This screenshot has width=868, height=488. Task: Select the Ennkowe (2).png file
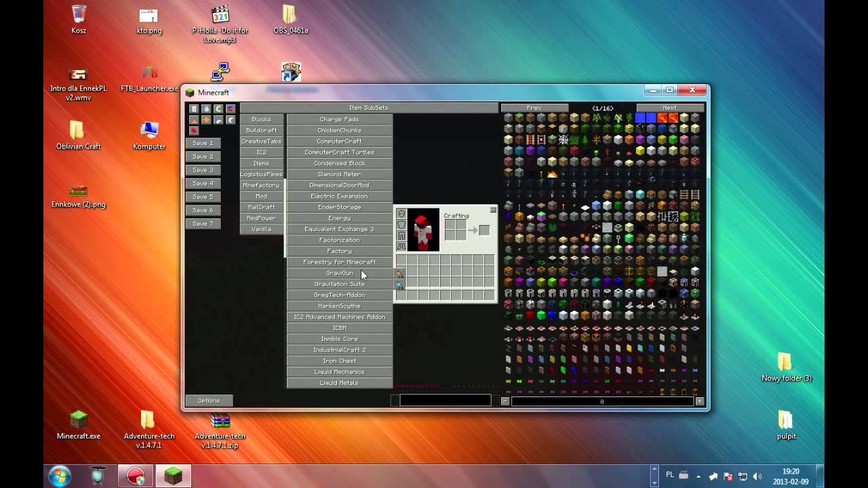pyautogui.click(x=79, y=195)
